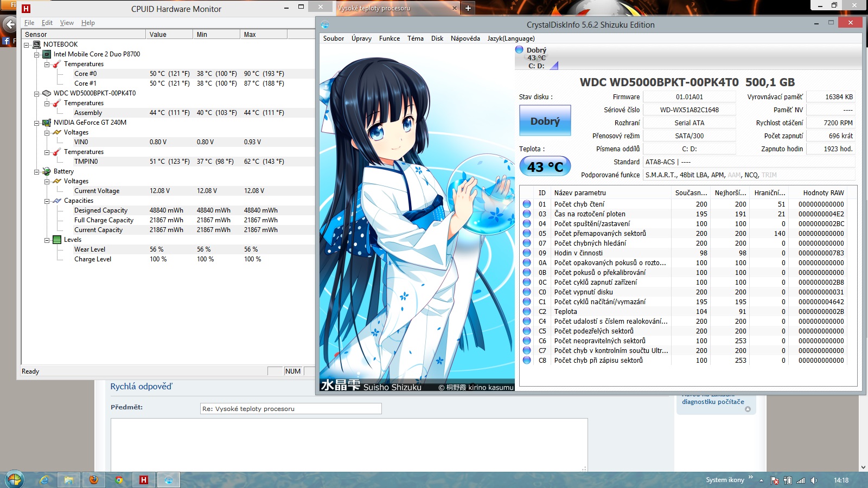Open the Funkce menu in CrystalDiskInfo
Viewport: 868px width, 488px height.
coord(390,38)
